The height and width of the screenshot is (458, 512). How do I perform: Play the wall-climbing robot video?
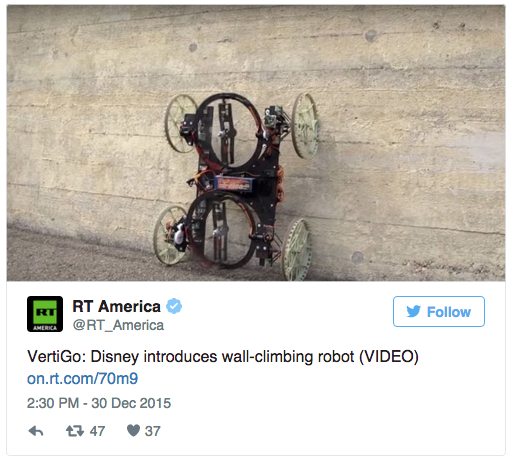click(256, 143)
